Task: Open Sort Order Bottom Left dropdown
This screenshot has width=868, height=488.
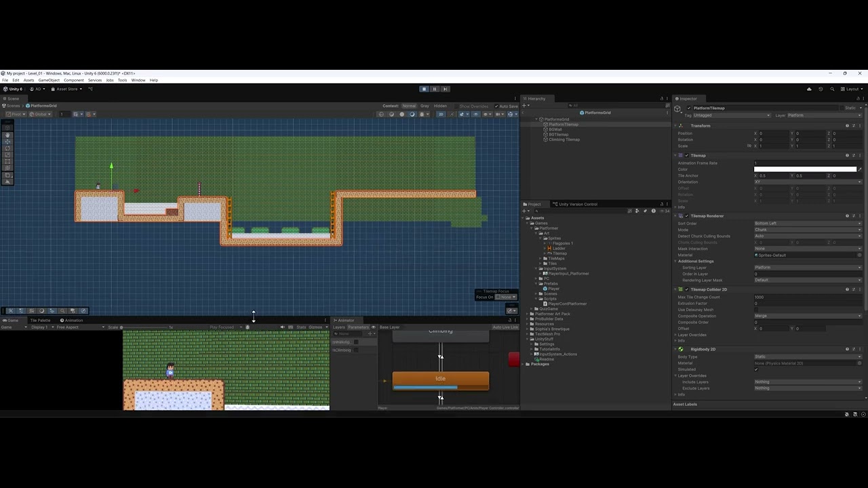Action: (x=808, y=223)
